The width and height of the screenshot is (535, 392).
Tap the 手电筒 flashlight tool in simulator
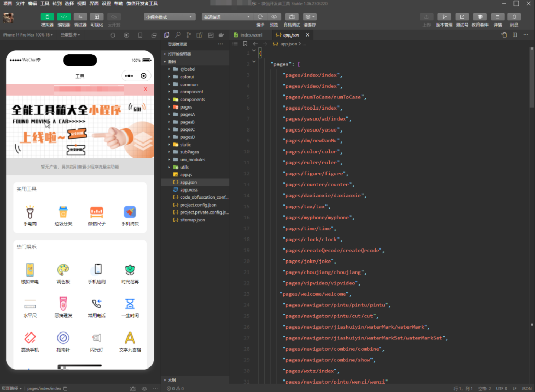click(x=30, y=216)
